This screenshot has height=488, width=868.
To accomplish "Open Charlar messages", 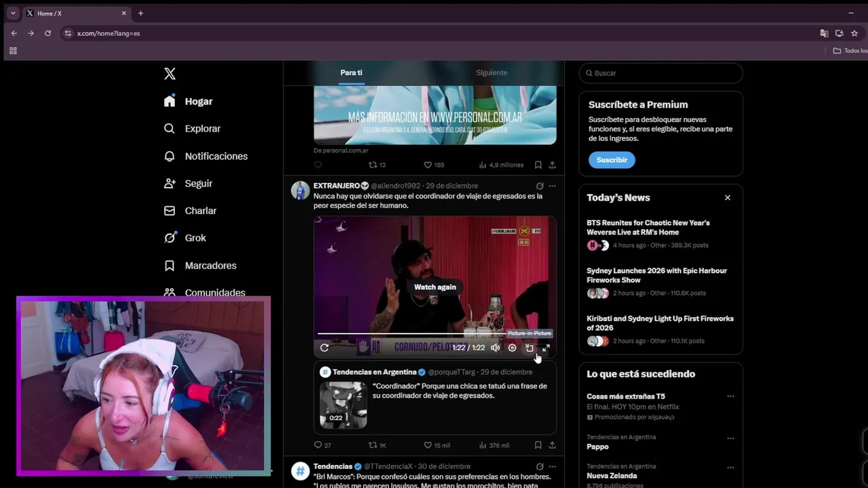I will 191,211.
